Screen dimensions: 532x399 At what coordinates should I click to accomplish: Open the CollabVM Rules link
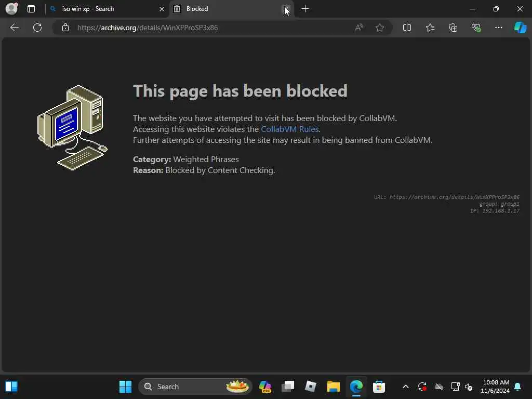pos(290,129)
